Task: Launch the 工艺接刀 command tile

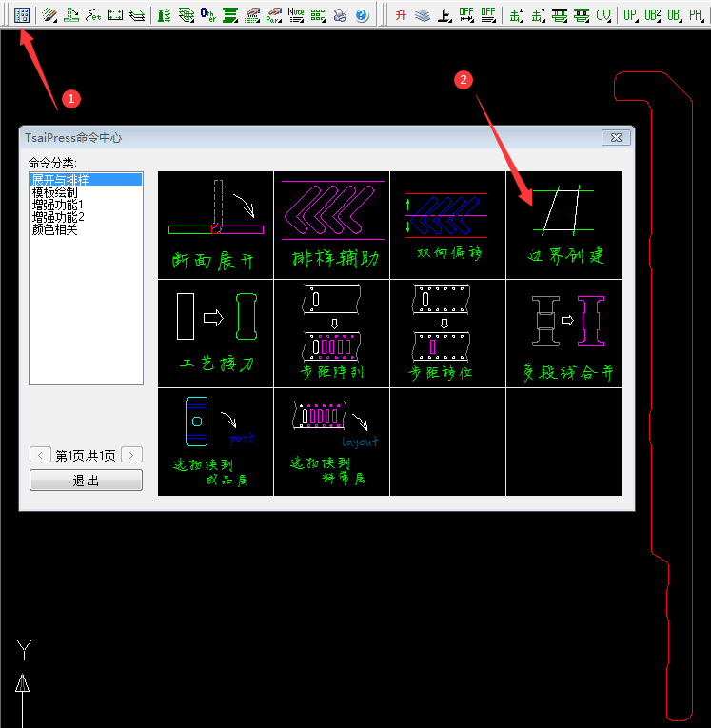Action: pos(215,333)
